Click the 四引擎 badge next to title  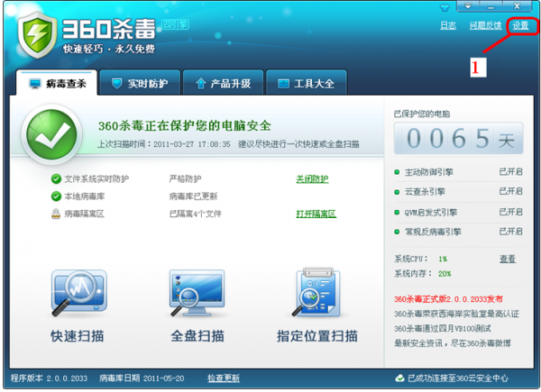point(175,25)
